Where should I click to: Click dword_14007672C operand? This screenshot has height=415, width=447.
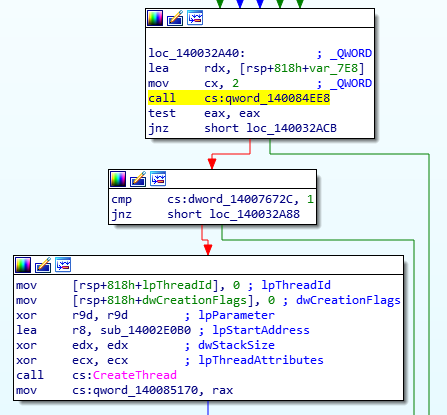click(x=241, y=199)
